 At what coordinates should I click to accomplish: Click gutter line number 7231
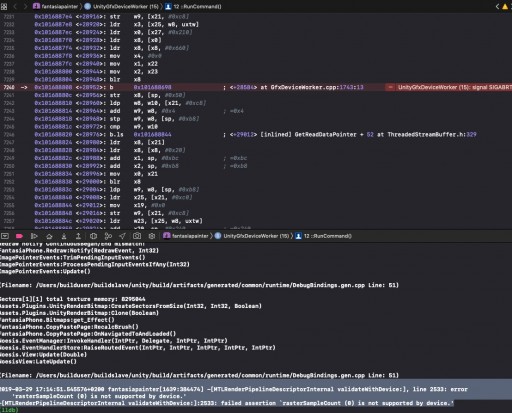[9, 16]
